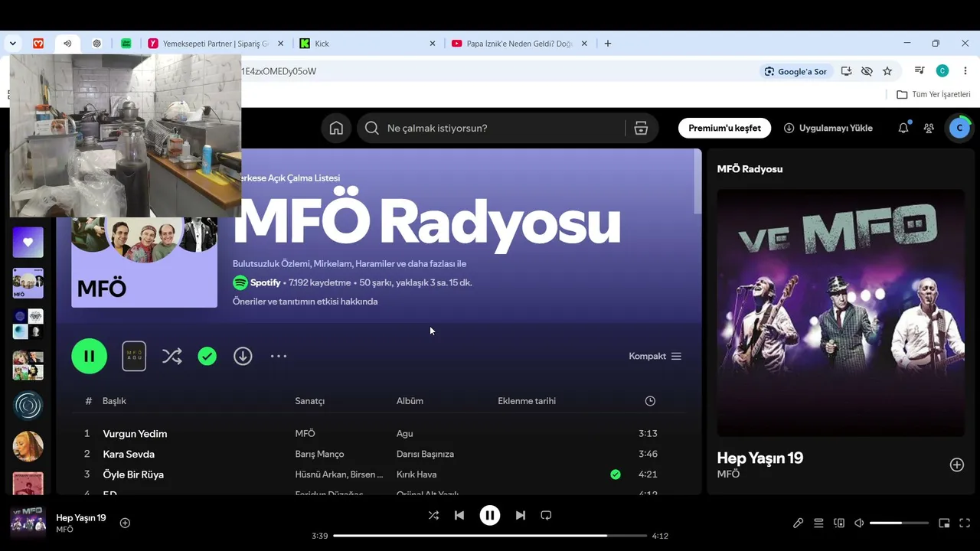Toggle shuffle in bottom player bar
Viewport: 980px width, 551px height.
tap(433, 515)
